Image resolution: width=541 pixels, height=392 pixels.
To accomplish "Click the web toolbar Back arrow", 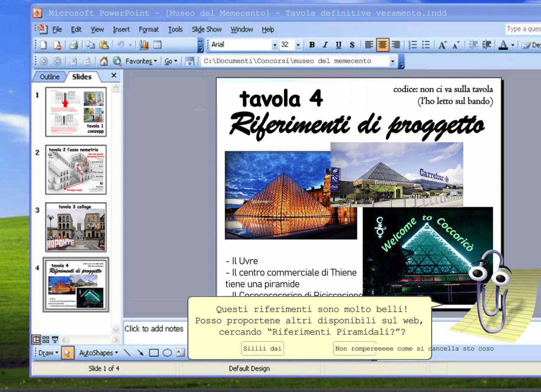I will [x=44, y=61].
